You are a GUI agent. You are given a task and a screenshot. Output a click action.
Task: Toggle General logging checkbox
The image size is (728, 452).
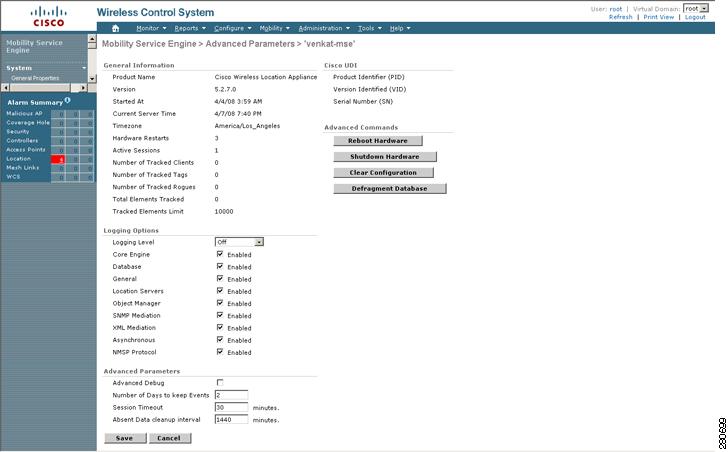click(x=220, y=278)
